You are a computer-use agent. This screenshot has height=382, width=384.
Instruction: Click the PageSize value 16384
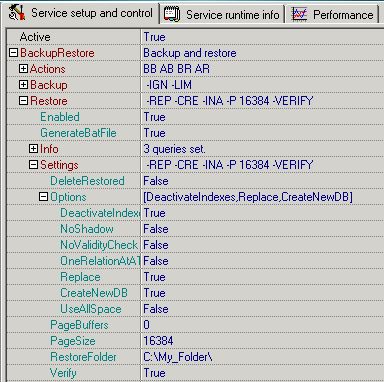click(158, 341)
